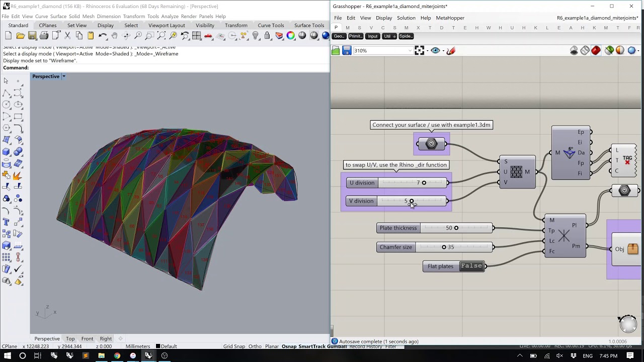Click the MeshEdit weave component icon
The width and height of the screenshot is (644, 362).
517,172
